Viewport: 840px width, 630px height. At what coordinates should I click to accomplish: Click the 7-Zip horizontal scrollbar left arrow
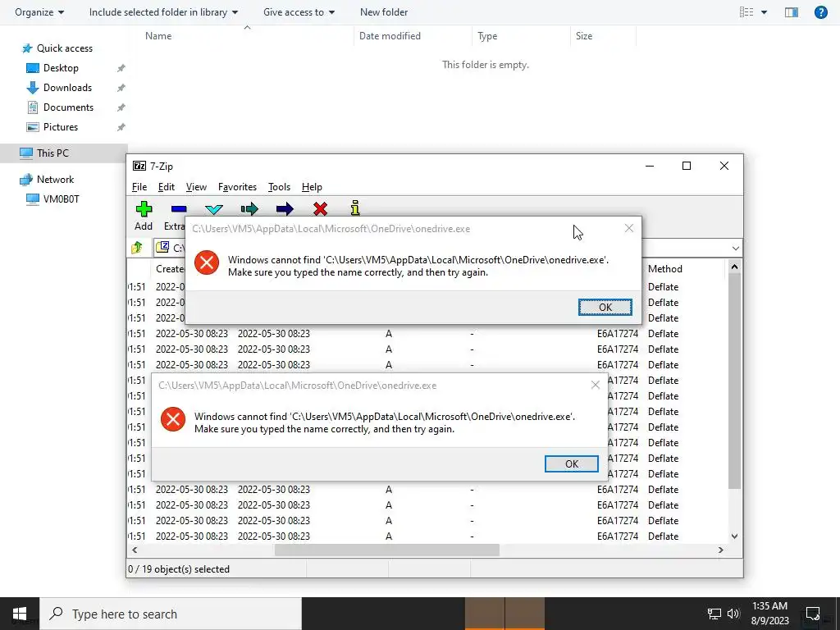135,550
